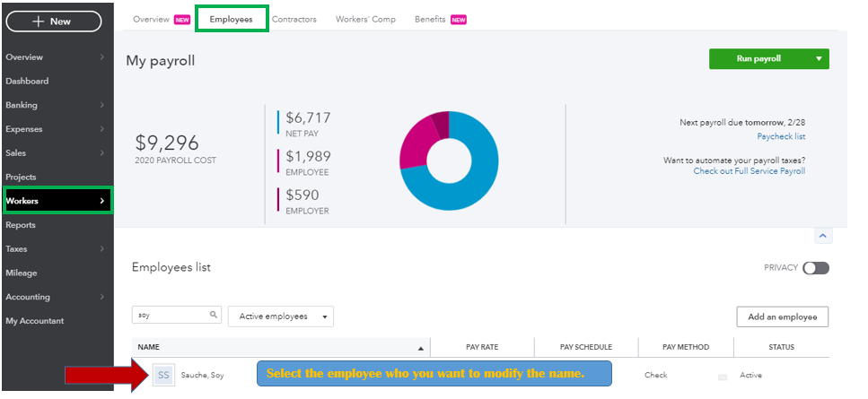Click the PAY RATE column header

pos(482,347)
